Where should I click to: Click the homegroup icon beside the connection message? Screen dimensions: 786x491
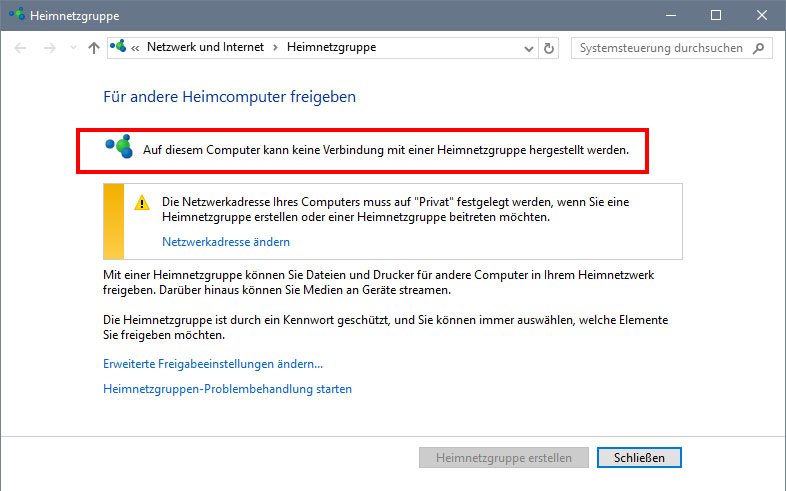pyautogui.click(x=119, y=149)
